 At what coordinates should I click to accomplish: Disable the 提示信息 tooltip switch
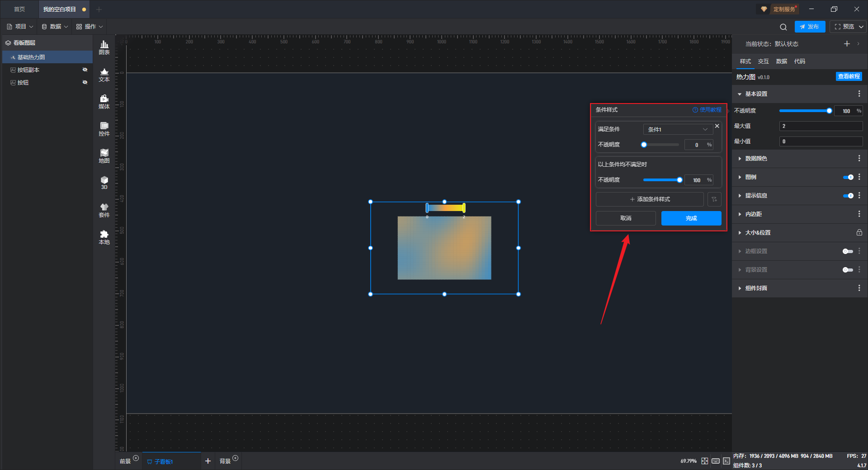[x=848, y=196]
